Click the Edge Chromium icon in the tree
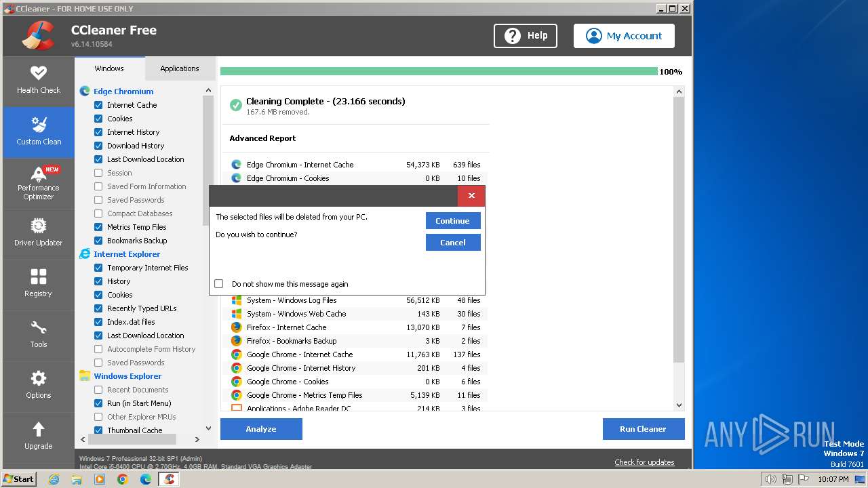868x488 pixels. tap(85, 91)
